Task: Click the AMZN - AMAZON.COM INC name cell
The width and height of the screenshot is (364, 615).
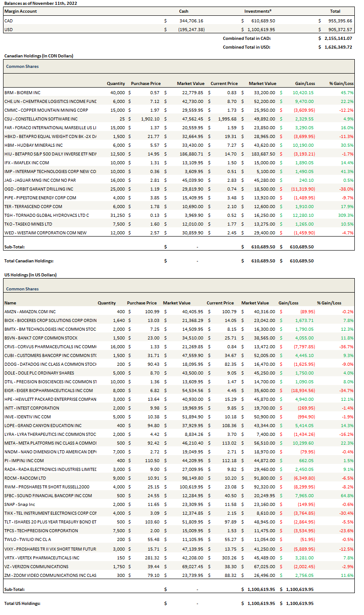Action: point(30,311)
